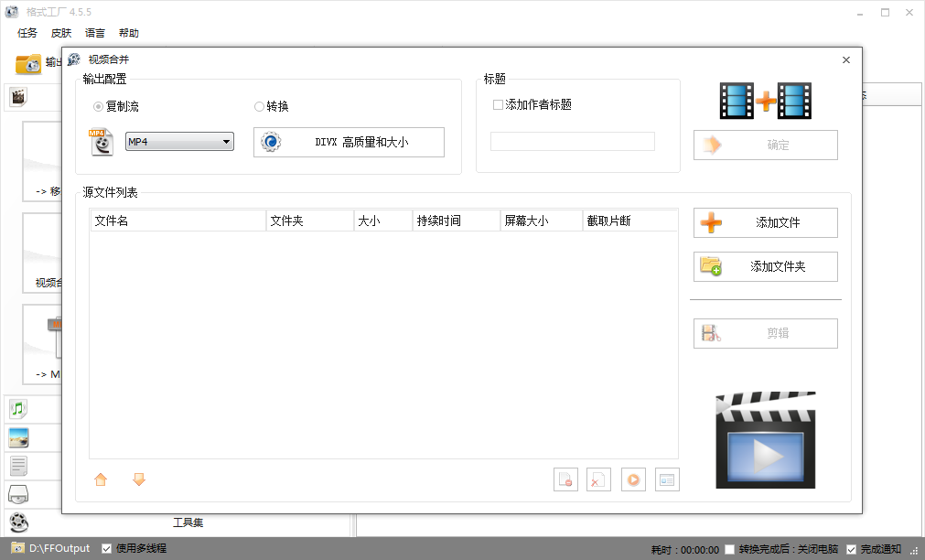The height and width of the screenshot is (560, 925).
Task: Click the orange play preview icon
Action: 633,479
